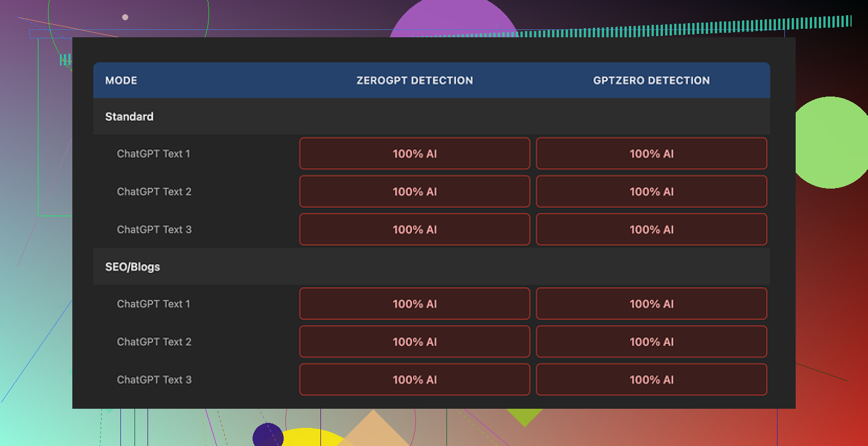
Task: Click GPTZero result for SEO/Blogs ChatGPT Text 3
Action: pyautogui.click(x=651, y=379)
